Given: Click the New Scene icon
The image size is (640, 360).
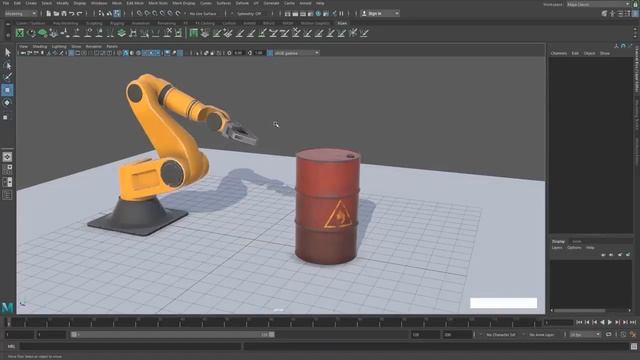Looking at the screenshot, I should coord(49,13).
